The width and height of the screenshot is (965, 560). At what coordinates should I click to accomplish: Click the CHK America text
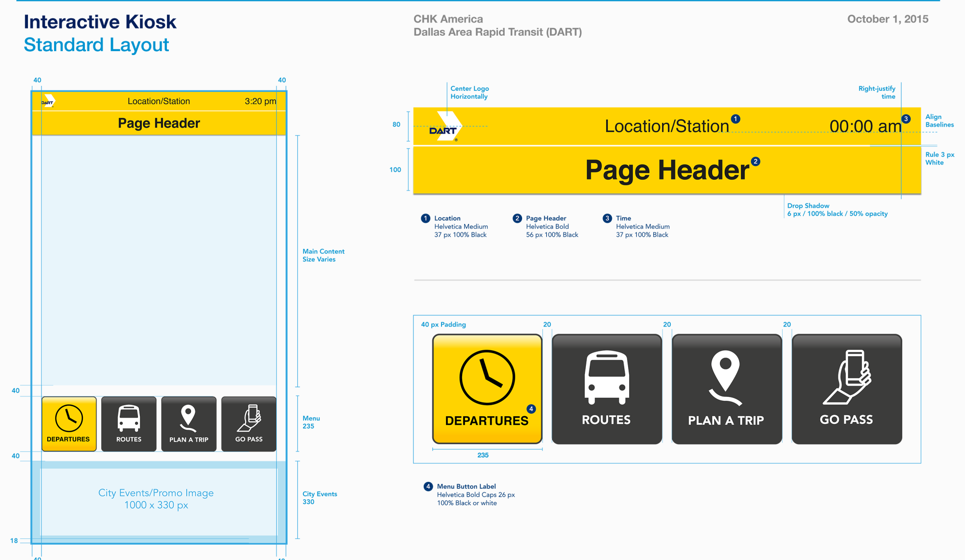click(x=448, y=19)
